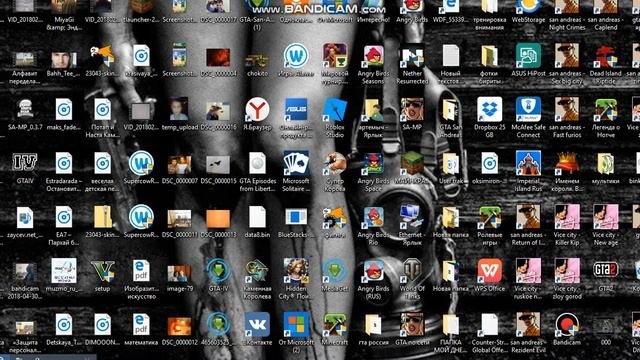Open san andreas - Caplend shortcut

click(x=605, y=7)
